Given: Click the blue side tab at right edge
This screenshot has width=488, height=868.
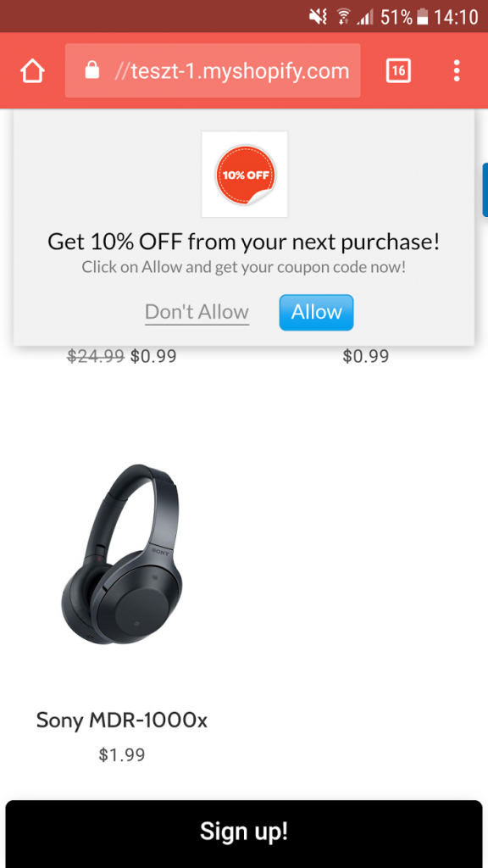Looking at the screenshot, I should 485,190.
